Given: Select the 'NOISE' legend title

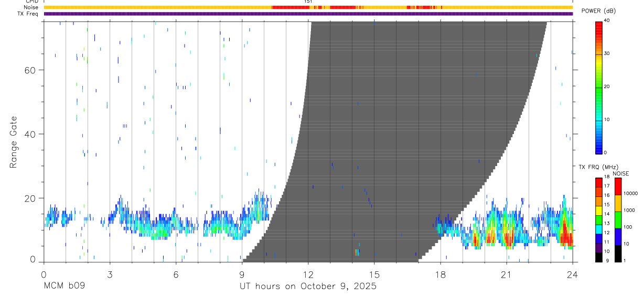Looking at the screenshot, I should [621, 173].
